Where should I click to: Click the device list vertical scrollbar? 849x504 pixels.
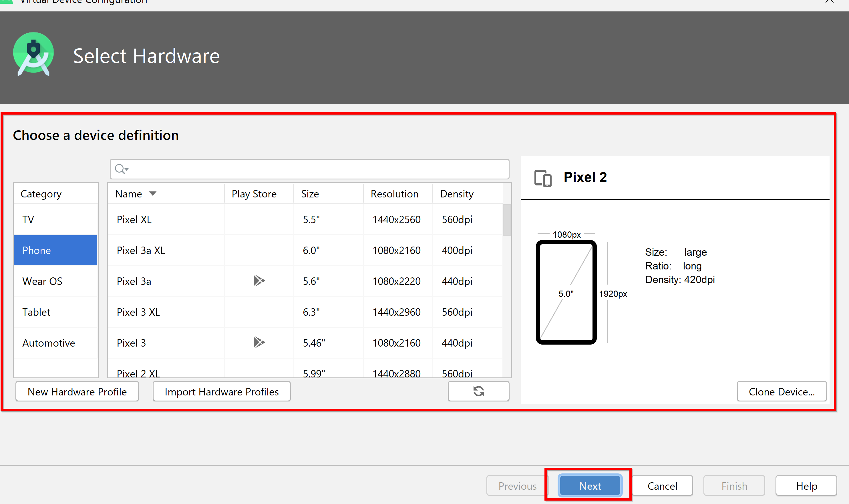point(507,220)
